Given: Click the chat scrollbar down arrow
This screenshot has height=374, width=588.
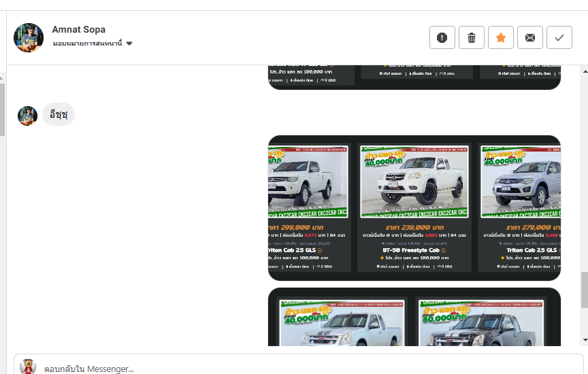Looking at the screenshot, I should 585,340.
